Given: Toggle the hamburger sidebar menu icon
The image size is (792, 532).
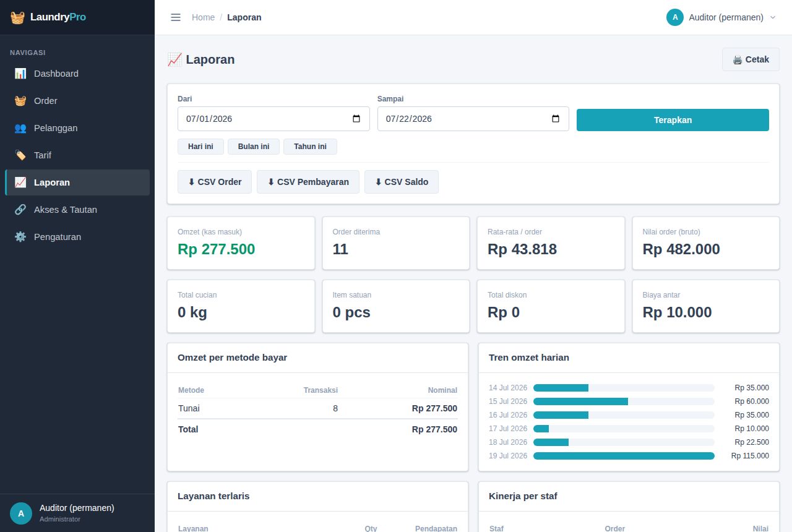Looking at the screenshot, I should [176, 17].
